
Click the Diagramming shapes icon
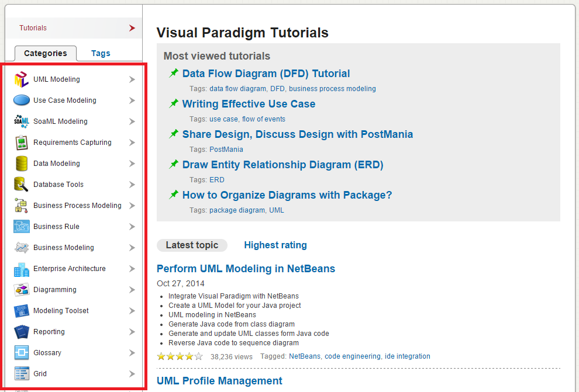point(22,290)
